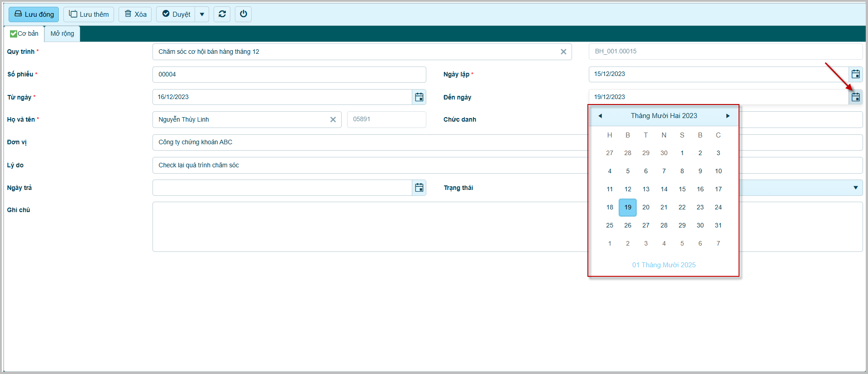
Task: Switch to the Mở rộng tab
Action: [62, 33]
